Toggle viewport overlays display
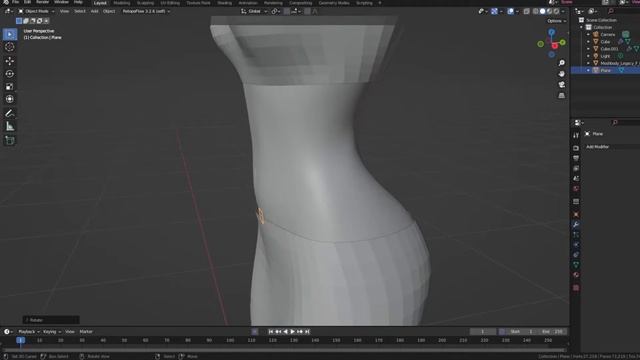 pos(510,11)
